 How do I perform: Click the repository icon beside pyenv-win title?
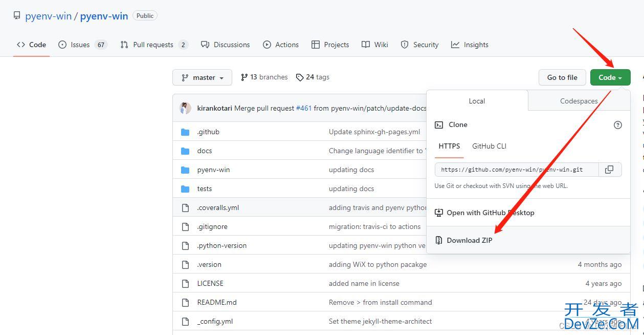(x=17, y=16)
